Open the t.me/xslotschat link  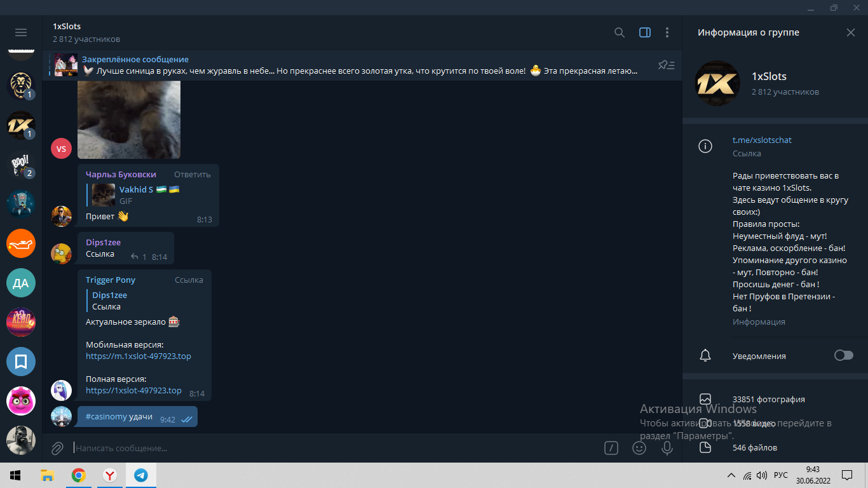[x=762, y=140]
